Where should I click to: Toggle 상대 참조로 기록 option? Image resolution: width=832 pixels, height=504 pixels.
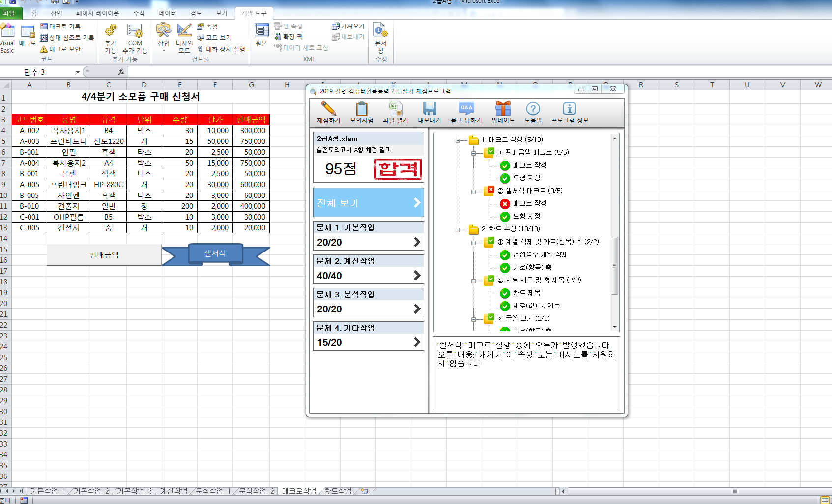point(67,38)
